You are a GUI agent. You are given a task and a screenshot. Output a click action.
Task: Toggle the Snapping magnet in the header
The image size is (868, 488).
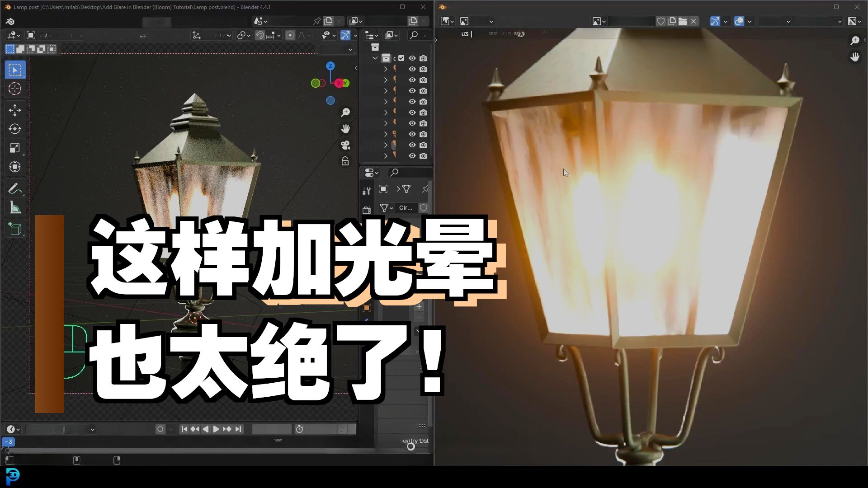pos(260,35)
